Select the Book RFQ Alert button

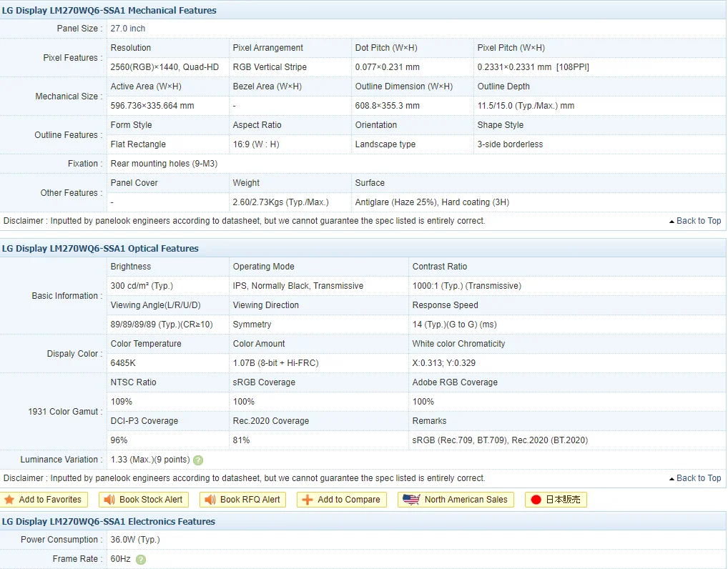click(x=243, y=500)
